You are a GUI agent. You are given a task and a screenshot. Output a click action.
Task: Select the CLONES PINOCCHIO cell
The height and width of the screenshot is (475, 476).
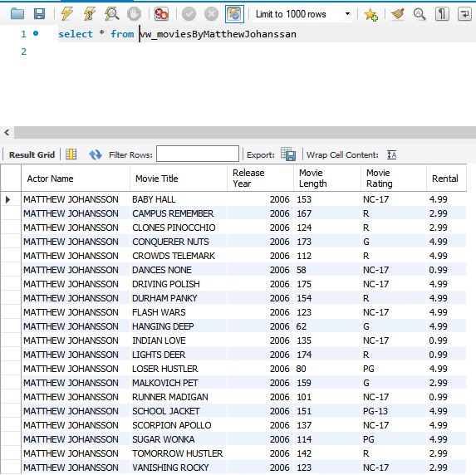click(179, 228)
